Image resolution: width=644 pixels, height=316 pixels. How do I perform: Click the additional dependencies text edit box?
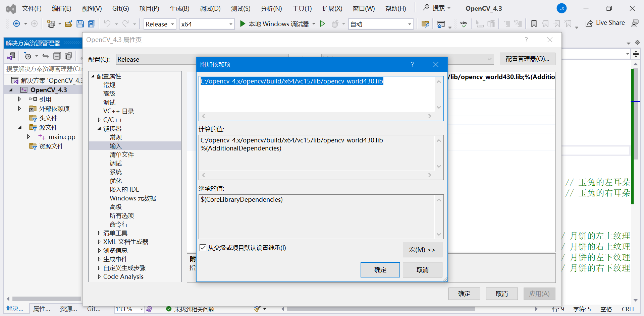coord(317,94)
